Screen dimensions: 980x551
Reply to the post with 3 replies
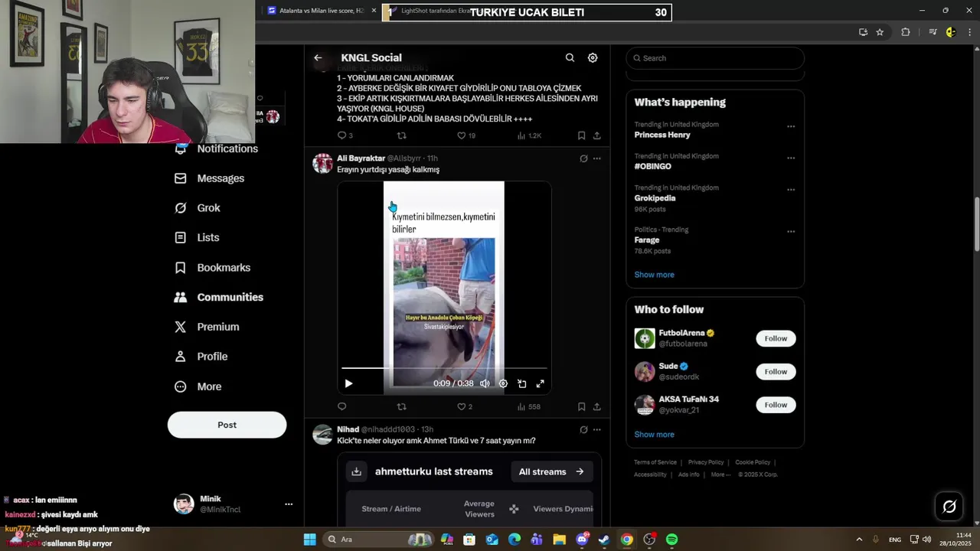(x=345, y=135)
